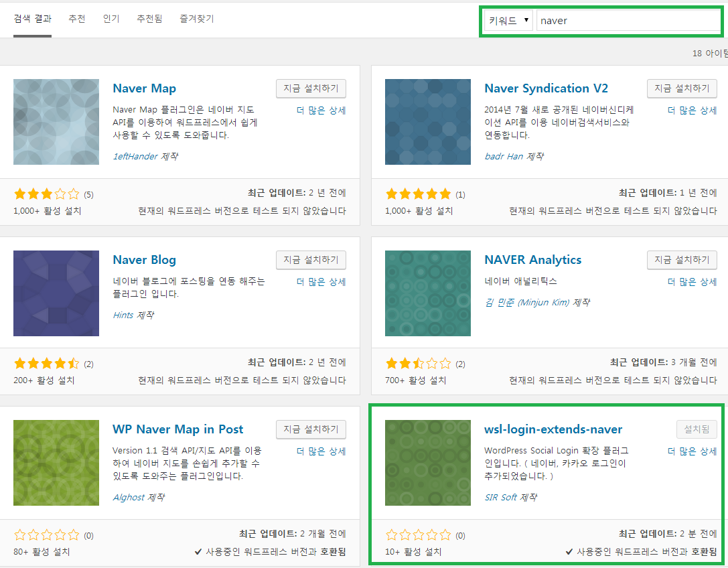The image size is (728, 568).
Task: Click the star rating of Naver Syndication V2
Action: pos(419,195)
